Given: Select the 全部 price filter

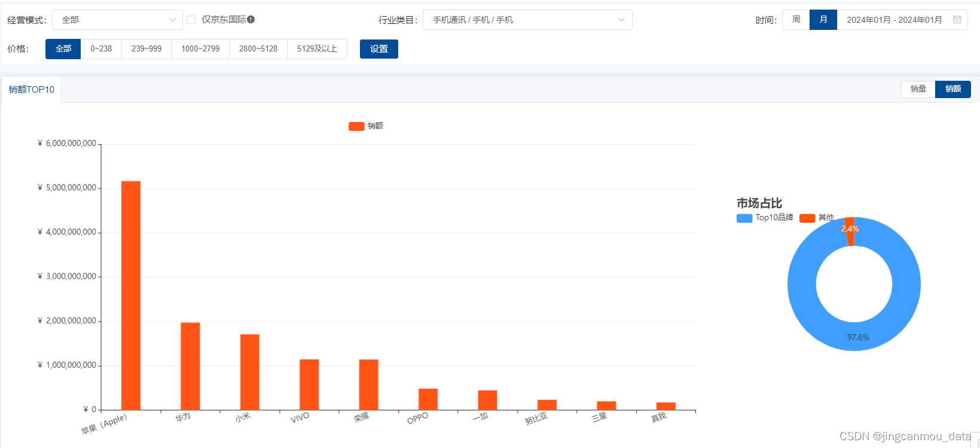Looking at the screenshot, I should pyautogui.click(x=63, y=49).
